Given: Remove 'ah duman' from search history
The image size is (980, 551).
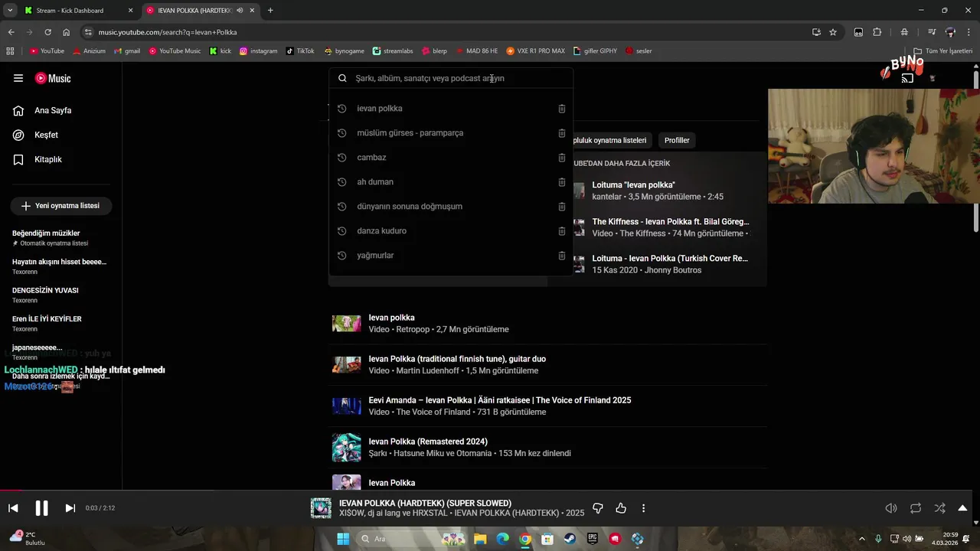Looking at the screenshot, I should [x=561, y=182].
